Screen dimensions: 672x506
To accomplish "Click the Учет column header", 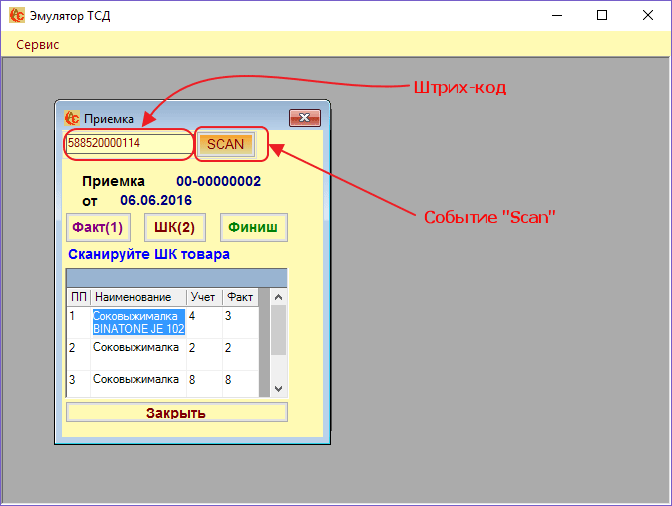I will [x=203, y=297].
